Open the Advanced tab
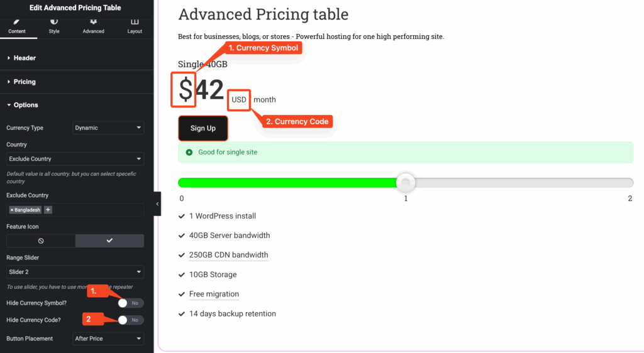 tap(93, 26)
